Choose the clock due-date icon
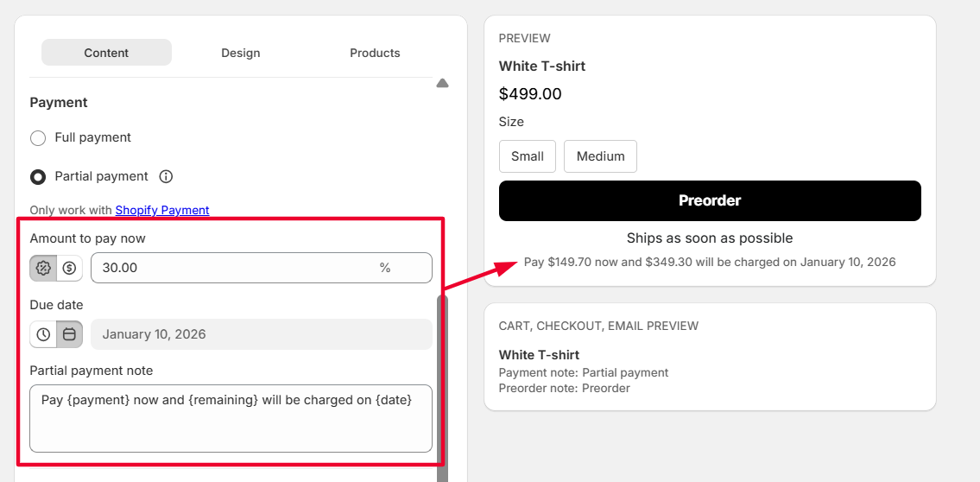This screenshot has height=482, width=980. [x=43, y=334]
